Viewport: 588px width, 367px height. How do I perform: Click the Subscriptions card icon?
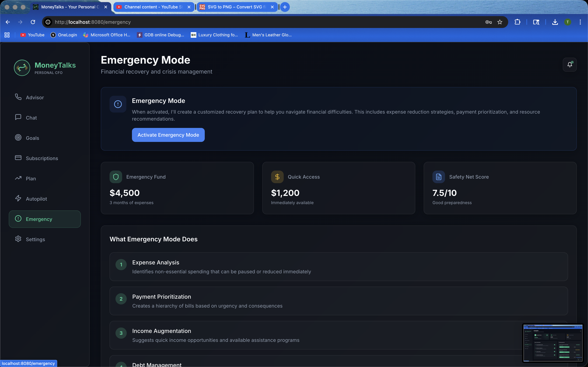pos(18,158)
